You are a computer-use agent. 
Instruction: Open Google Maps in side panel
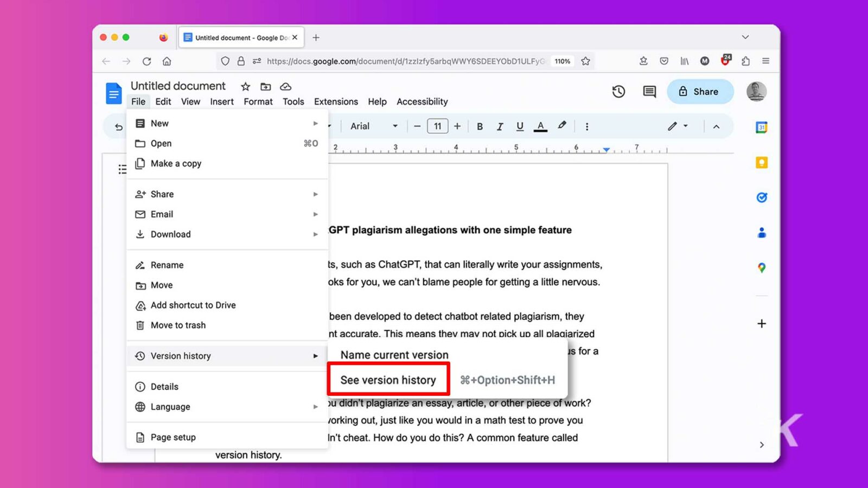click(762, 268)
